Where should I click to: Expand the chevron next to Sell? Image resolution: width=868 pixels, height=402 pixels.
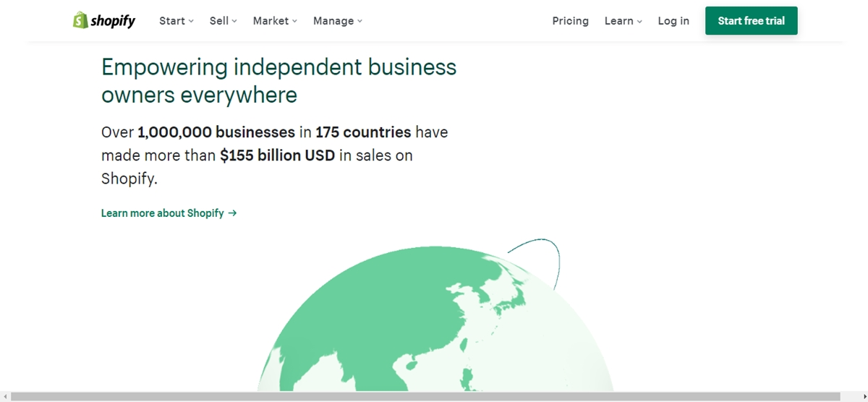[234, 22]
